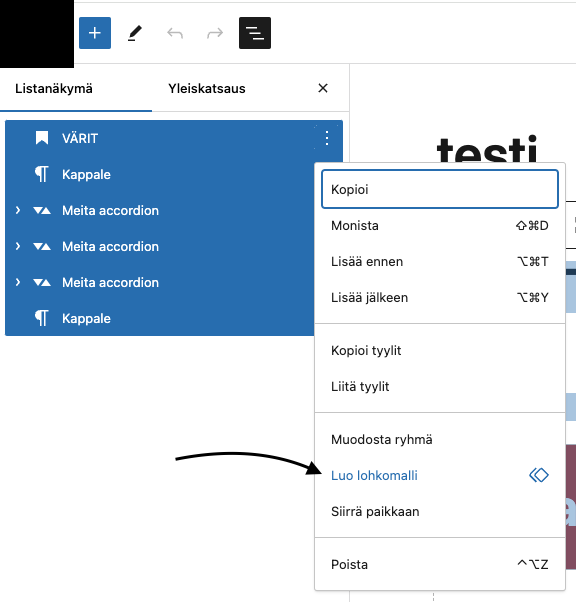Select Monista in the block menu

point(440,225)
